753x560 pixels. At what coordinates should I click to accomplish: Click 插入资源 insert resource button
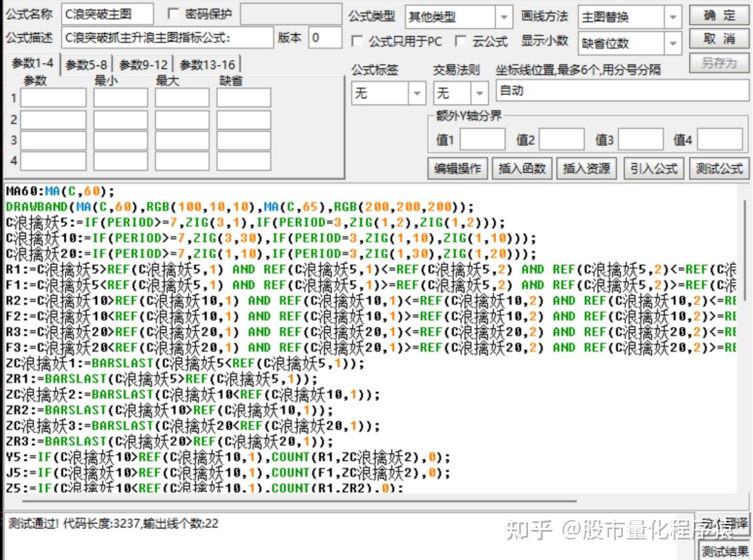[x=587, y=169]
